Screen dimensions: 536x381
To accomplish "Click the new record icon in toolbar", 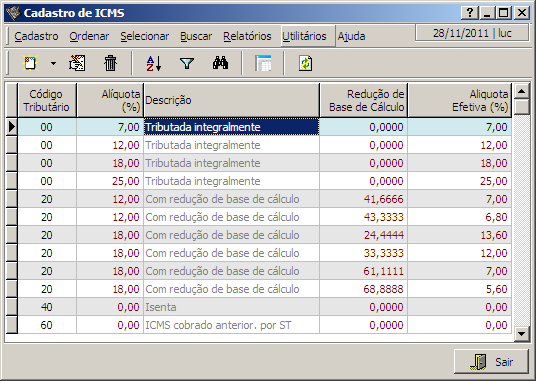I will pyautogui.click(x=30, y=63).
